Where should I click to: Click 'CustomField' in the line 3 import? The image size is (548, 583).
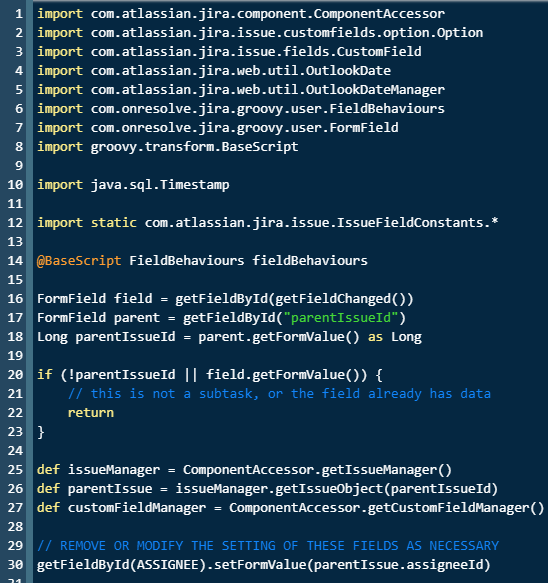379,52
